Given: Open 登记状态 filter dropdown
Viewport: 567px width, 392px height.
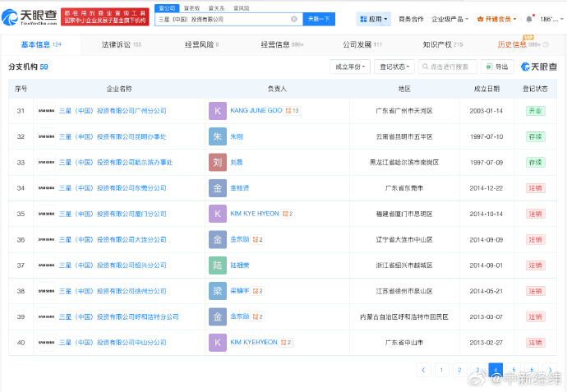Looking at the screenshot, I should point(394,67).
